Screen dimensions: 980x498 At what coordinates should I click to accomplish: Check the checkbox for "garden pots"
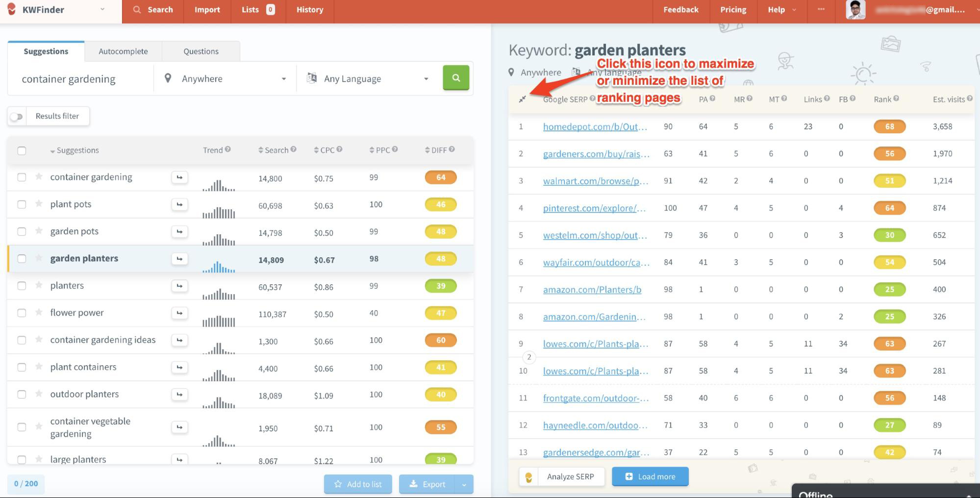(22, 231)
